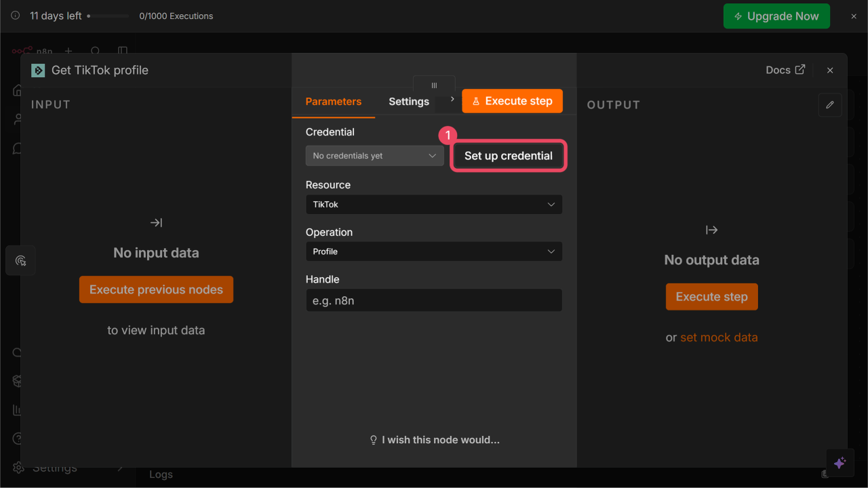Open the AI assistant sparkle button

pyautogui.click(x=840, y=463)
